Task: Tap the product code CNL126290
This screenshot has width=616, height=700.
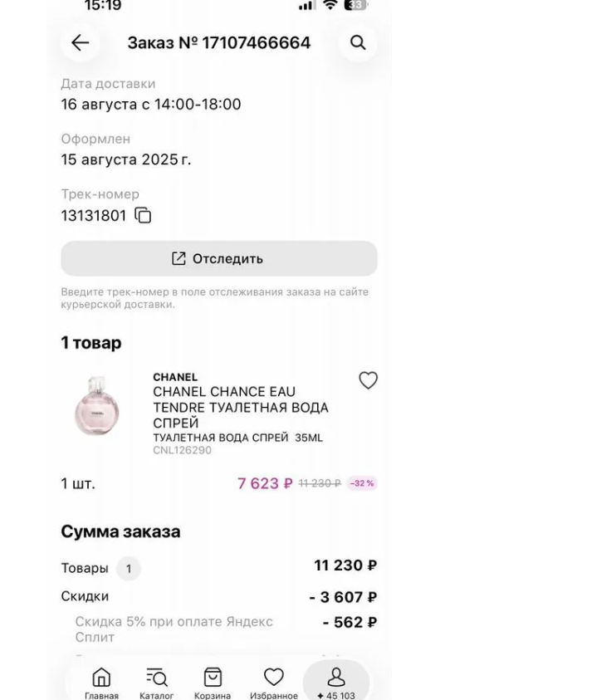Action: coord(182,451)
